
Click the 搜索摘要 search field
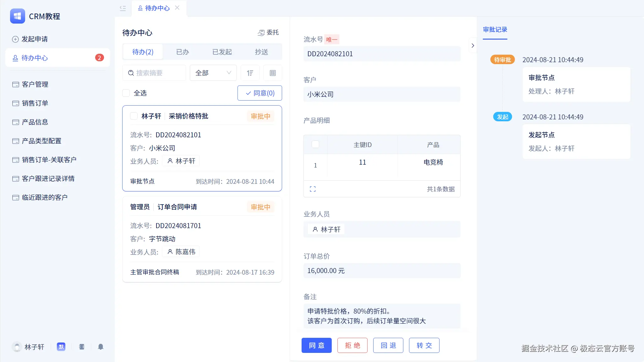pyautogui.click(x=154, y=73)
